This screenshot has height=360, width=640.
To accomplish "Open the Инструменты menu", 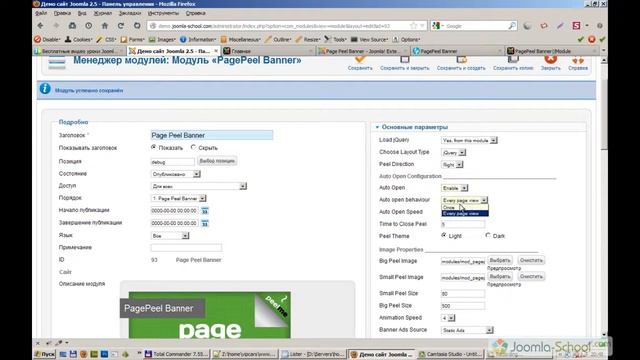I will [x=163, y=13].
